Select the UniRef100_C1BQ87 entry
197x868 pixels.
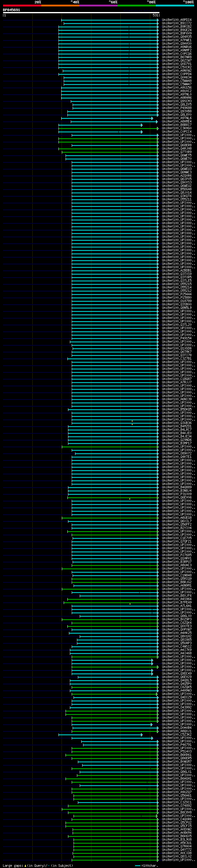[x=176, y=379]
